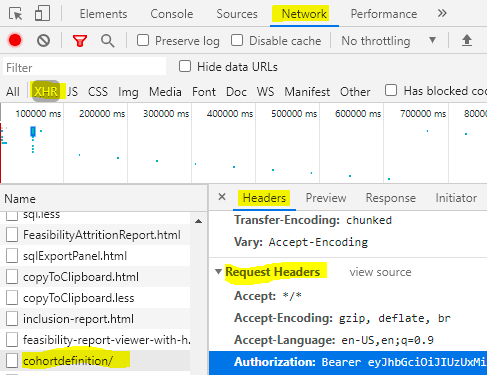Click the view source link

pos(380,272)
